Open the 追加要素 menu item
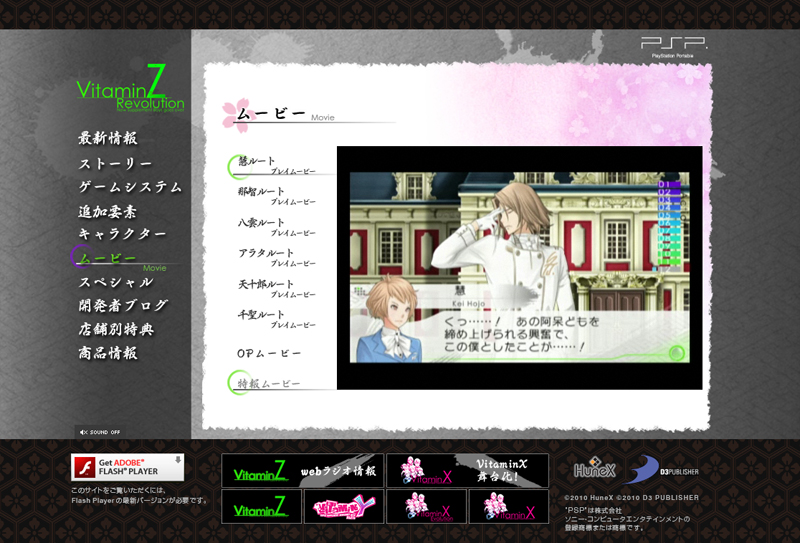 pos(108,211)
